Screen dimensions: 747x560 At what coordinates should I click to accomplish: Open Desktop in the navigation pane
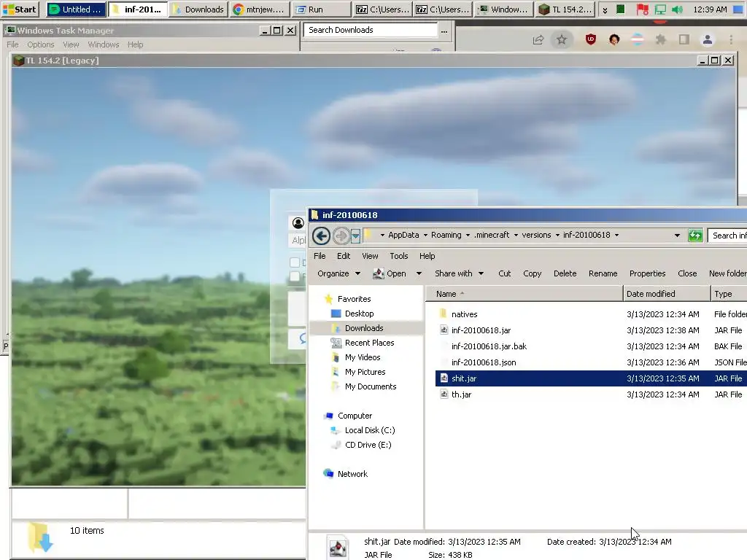(x=359, y=314)
